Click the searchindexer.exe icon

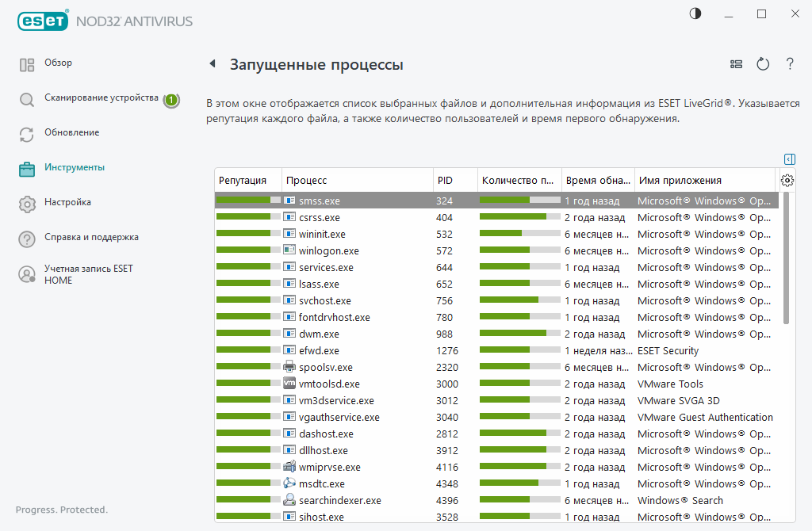[289, 499]
